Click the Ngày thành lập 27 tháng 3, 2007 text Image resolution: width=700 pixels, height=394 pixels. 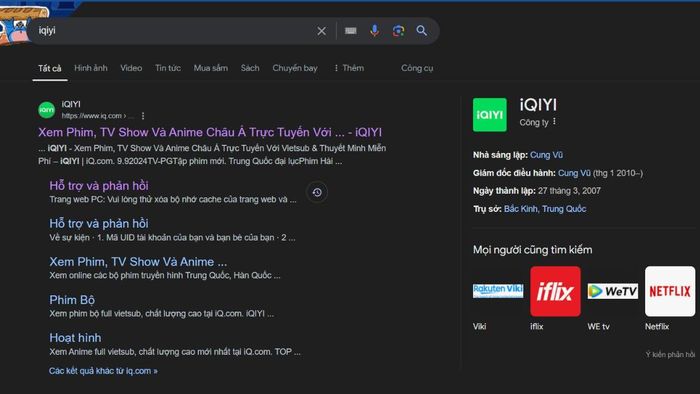pyautogui.click(x=537, y=191)
